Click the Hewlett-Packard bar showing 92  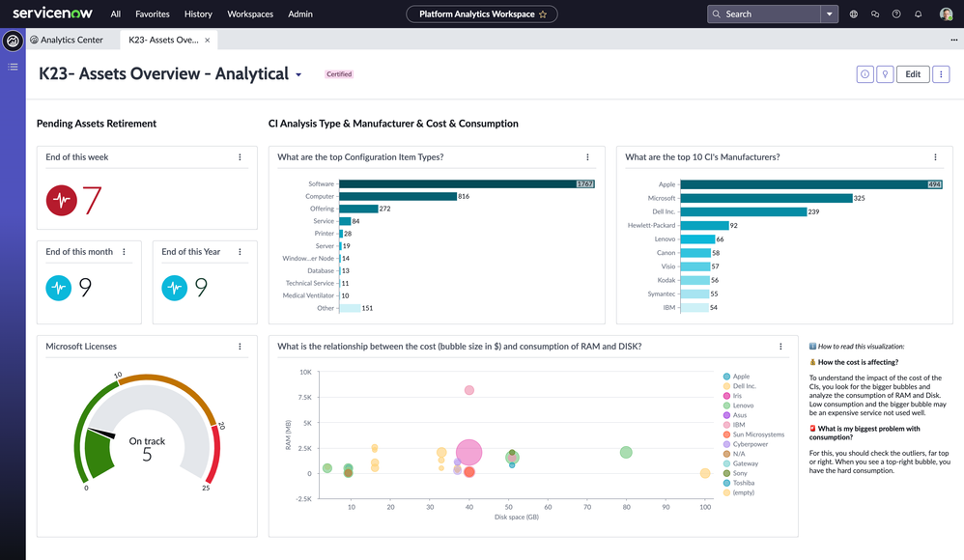[704, 226]
